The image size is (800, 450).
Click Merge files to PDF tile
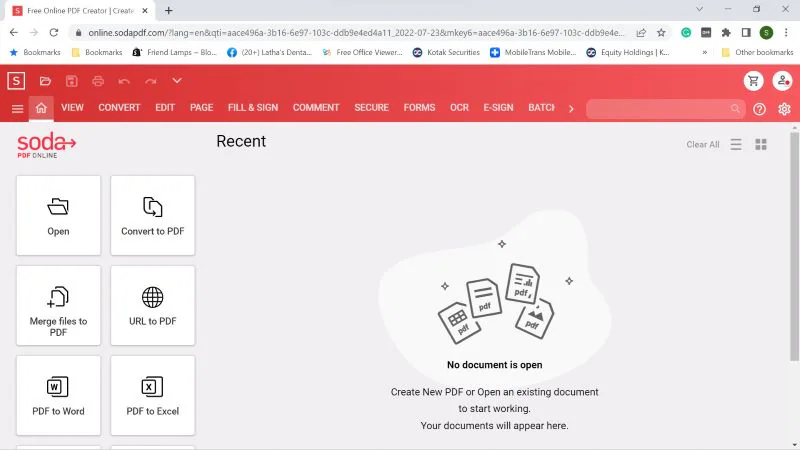tap(58, 305)
